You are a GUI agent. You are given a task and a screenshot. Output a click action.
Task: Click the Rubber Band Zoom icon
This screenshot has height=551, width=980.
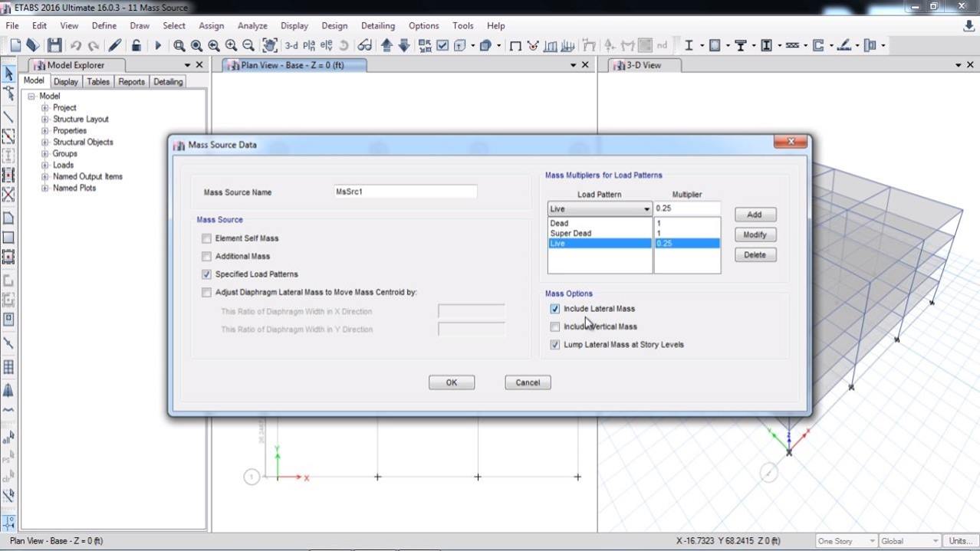179,46
